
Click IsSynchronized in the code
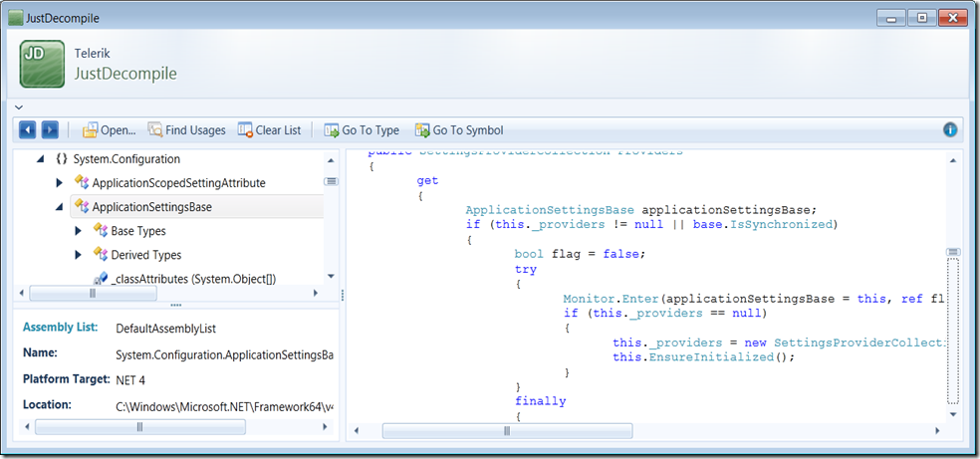(781, 224)
